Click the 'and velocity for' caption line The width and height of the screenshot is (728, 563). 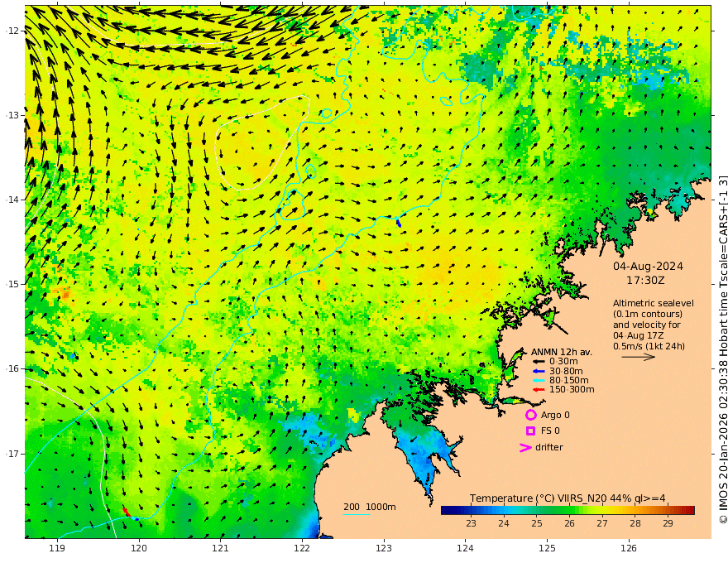click(647, 325)
